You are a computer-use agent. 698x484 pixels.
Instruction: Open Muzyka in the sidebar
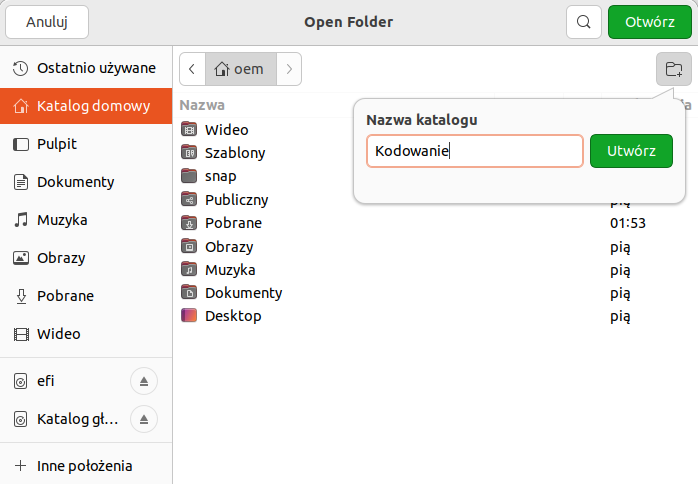click(86, 220)
